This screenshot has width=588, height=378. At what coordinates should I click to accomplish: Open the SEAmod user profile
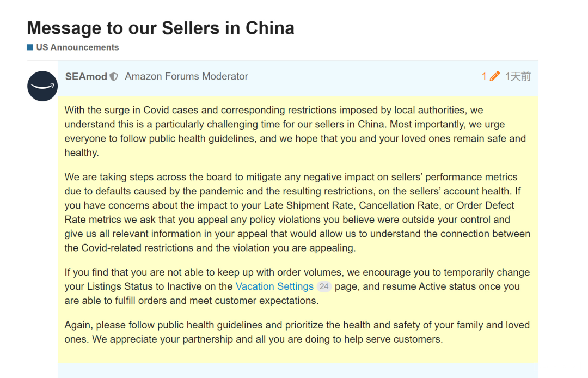86,77
